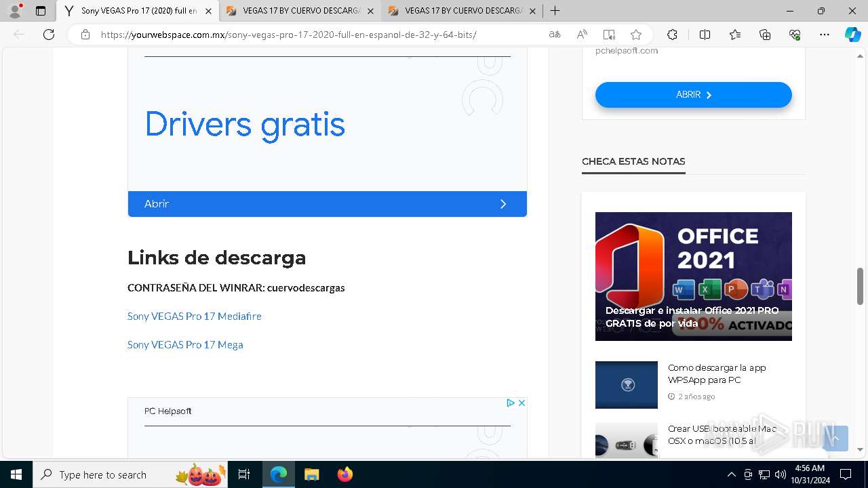The width and height of the screenshot is (868, 488).
Task: Click the Drivers gratis ad headline
Action: pos(245,125)
